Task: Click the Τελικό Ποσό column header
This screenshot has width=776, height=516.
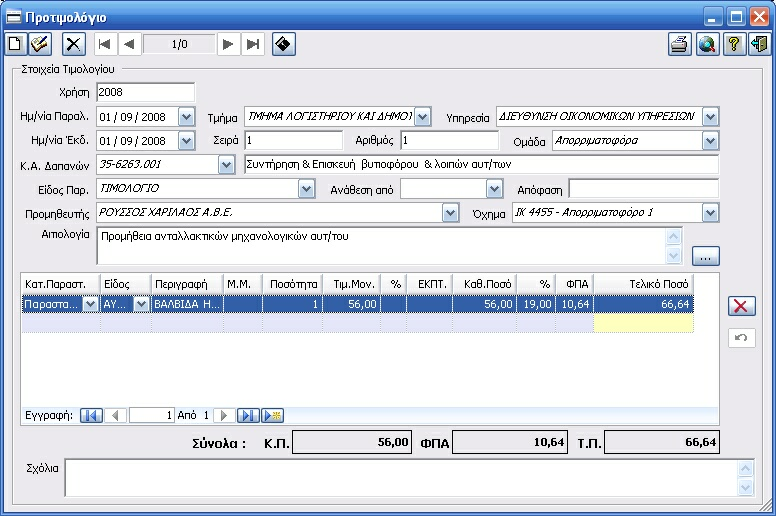Action: pos(643,284)
